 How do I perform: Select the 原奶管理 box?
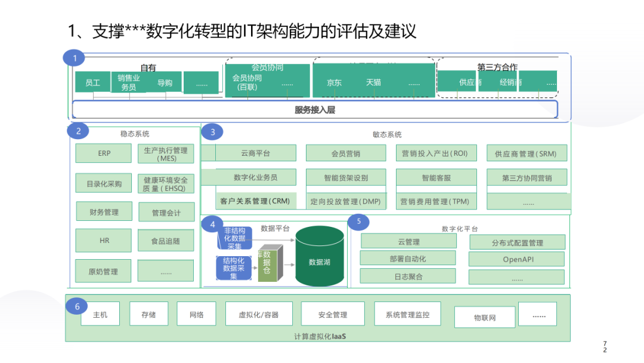[x=103, y=271]
